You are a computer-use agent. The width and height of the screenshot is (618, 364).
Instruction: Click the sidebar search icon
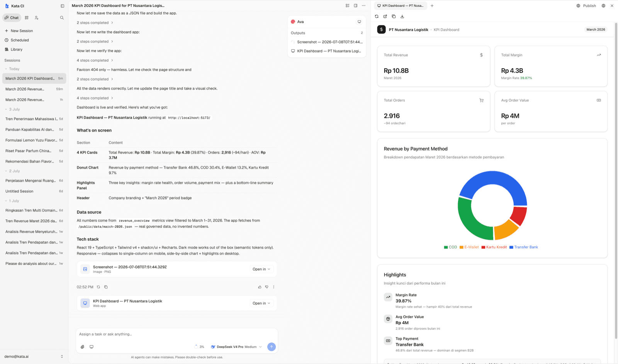click(x=62, y=18)
